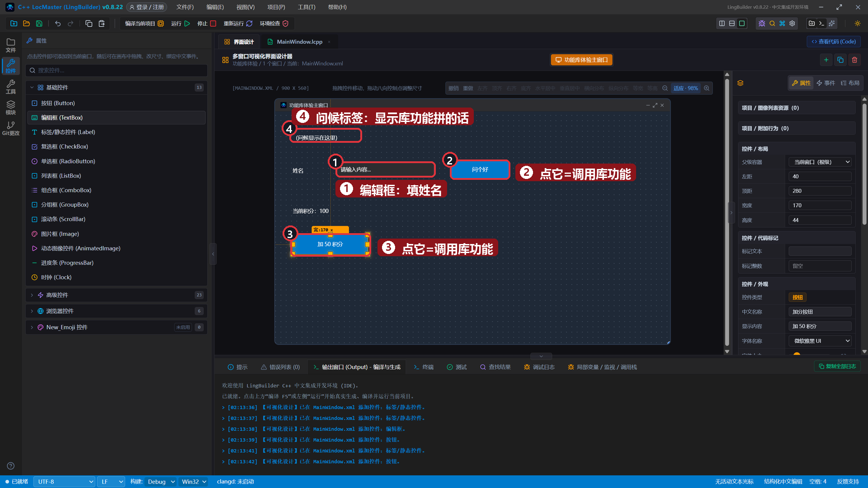Screen dimensions: 868x488
Task: Click the View Code button
Action: pos(833,42)
